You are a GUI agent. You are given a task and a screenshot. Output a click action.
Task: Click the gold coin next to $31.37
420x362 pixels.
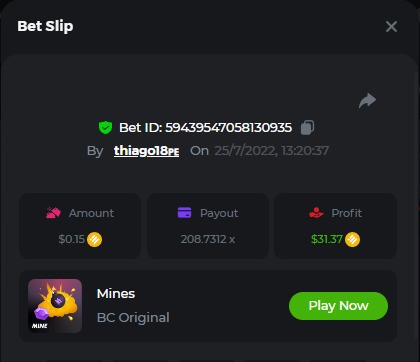[352, 239]
